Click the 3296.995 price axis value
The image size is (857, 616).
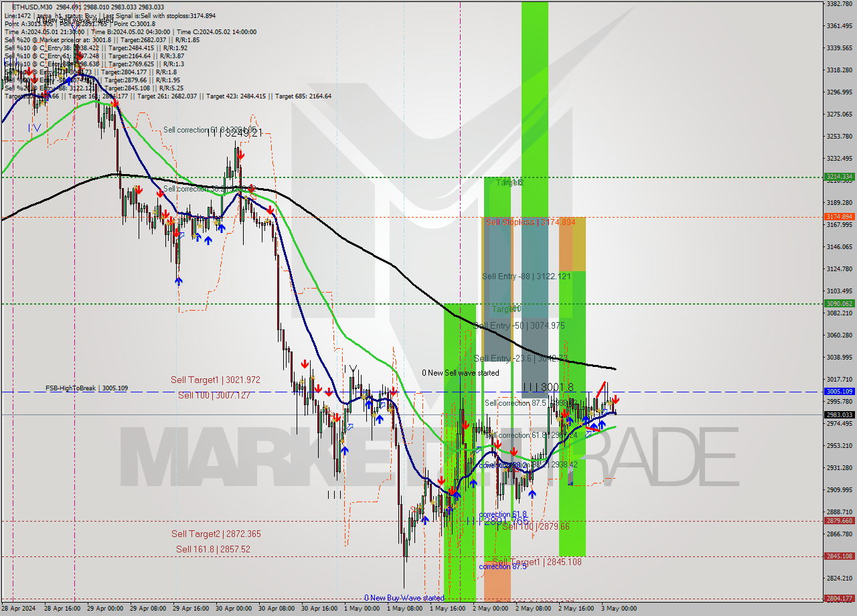click(x=839, y=92)
